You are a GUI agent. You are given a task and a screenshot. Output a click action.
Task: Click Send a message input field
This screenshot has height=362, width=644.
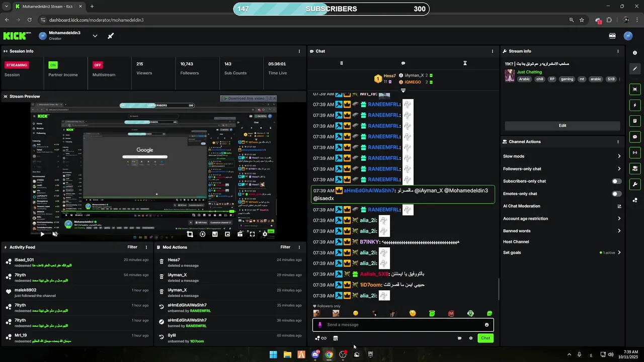click(403, 325)
